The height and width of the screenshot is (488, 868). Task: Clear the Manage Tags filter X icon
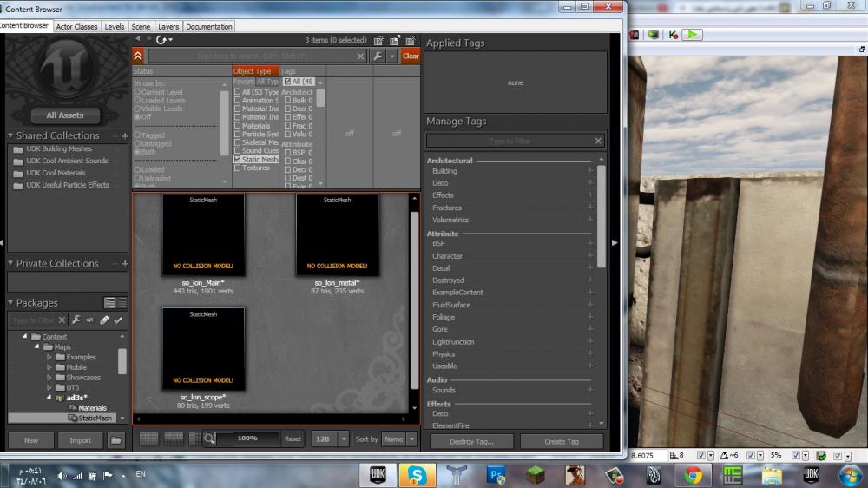(598, 141)
